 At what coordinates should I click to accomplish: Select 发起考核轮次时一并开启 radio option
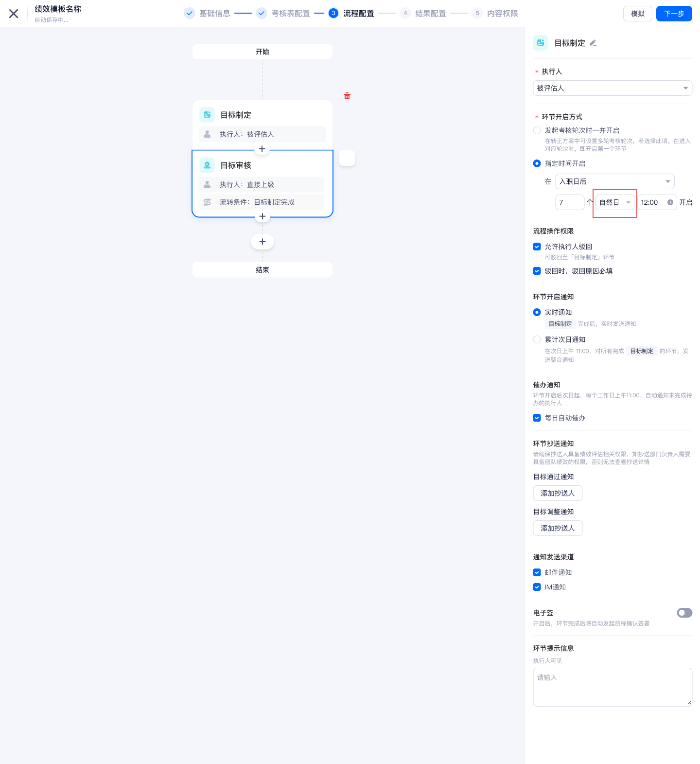click(537, 130)
